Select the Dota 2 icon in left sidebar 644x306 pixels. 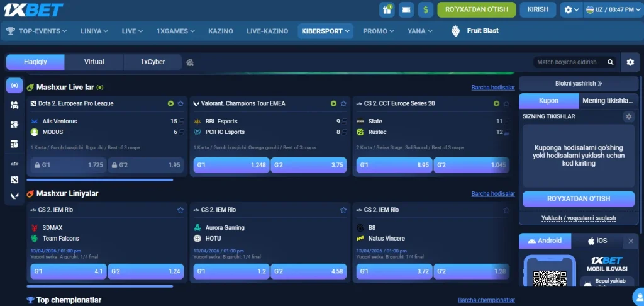point(14,180)
